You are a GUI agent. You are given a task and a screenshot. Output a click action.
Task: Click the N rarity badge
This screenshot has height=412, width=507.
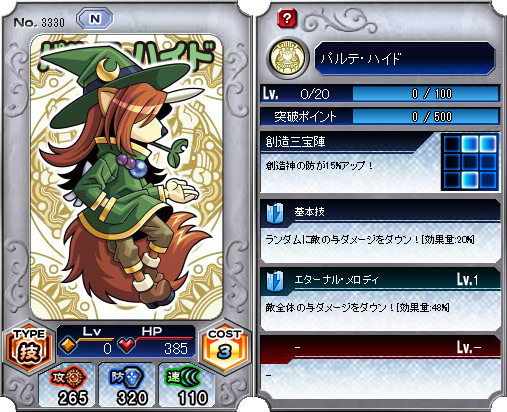(x=95, y=19)
